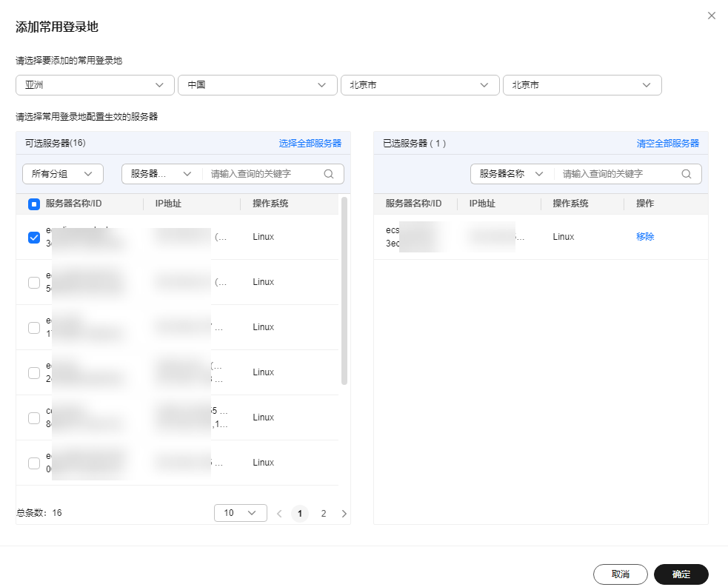
Task: Go to page 2 of server list
Action: [323, 514]
